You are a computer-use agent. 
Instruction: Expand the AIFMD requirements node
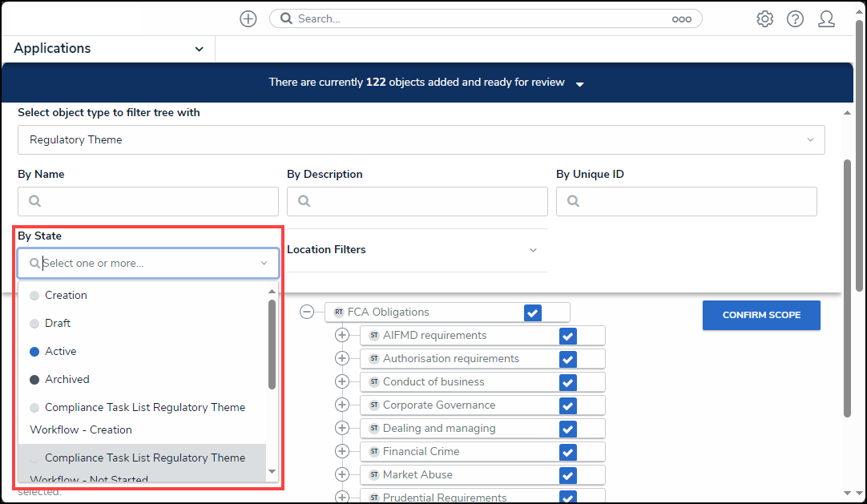[x=342, y=336]
